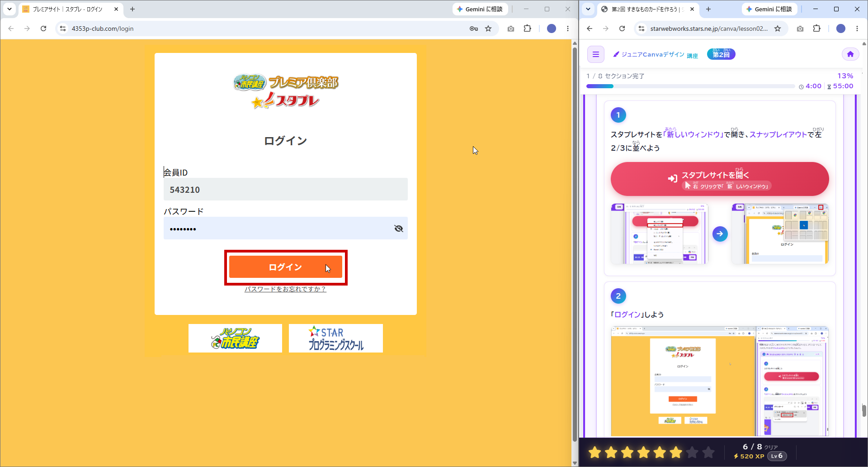868x467 pixels.
Task: Click the プレミア倶楽部 スタプレ logo
Action: click(286, 92)
